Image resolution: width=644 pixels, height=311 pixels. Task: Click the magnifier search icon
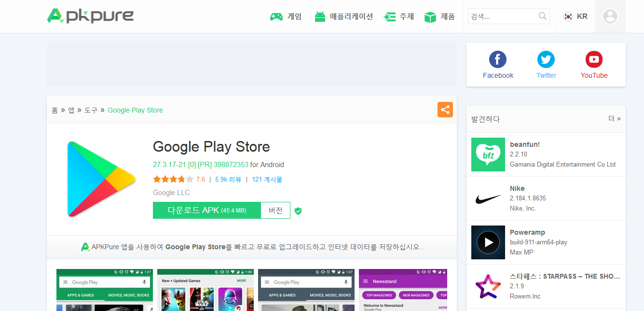point(543,16)
